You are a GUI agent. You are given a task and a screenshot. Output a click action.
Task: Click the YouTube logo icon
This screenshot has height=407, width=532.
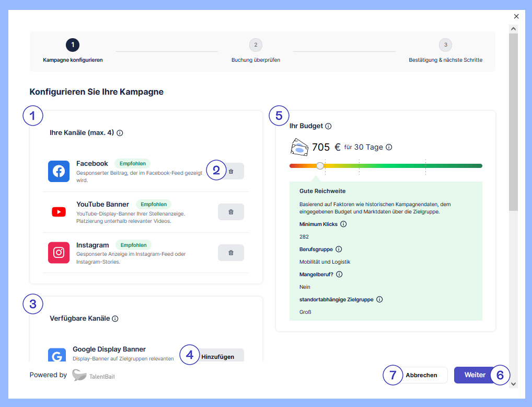point(59,212)
